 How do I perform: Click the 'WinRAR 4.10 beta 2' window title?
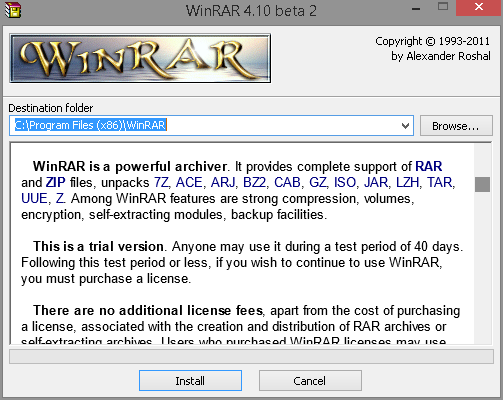[251, 11]
